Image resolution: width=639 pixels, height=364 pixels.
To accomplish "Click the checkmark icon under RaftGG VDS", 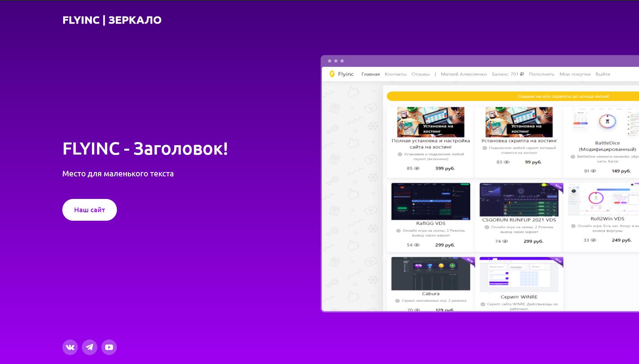I will pos(398,231).
